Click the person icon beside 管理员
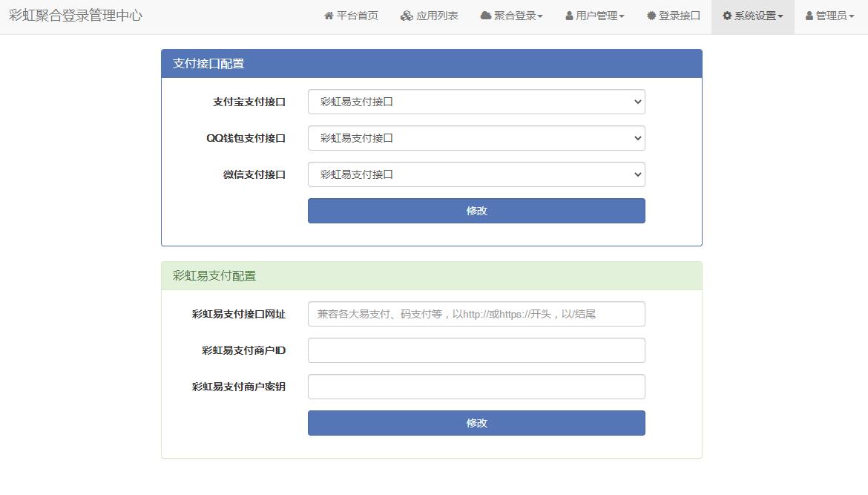 click(x=809, y=16)
